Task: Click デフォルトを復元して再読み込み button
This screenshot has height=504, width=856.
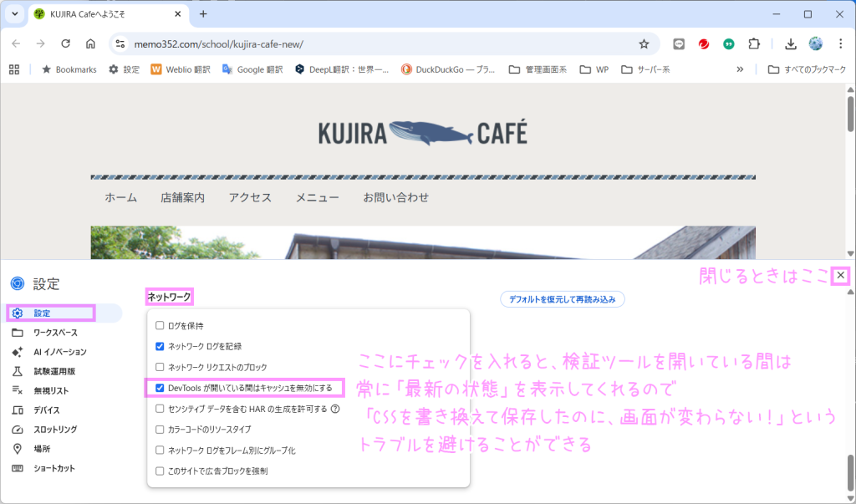Action: click(x=562, y=299)
